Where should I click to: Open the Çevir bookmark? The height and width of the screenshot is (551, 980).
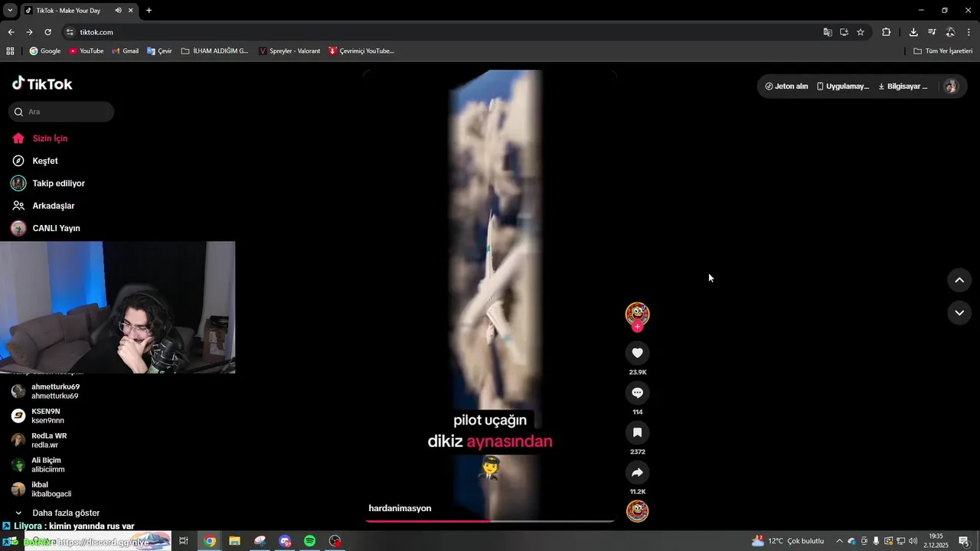(159, 51)
